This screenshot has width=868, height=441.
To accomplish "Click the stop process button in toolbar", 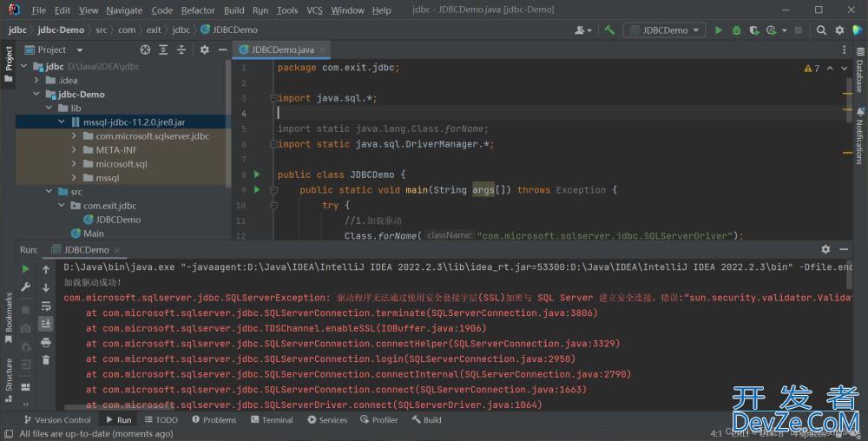I will (x=799, y=30).
